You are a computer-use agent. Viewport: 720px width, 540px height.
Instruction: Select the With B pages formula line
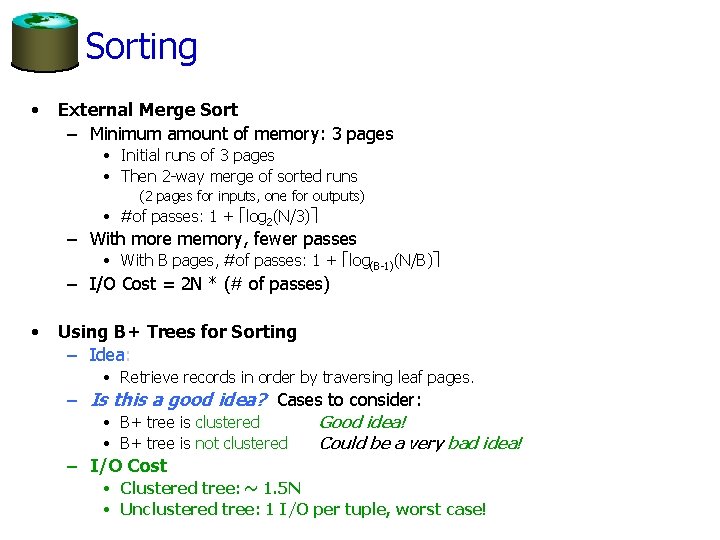[x=280, y=261]
